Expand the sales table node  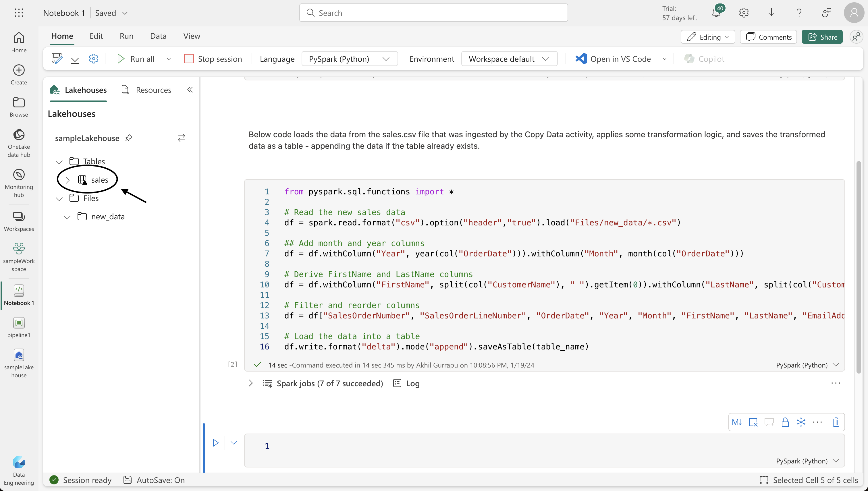click(x=67, y=180)
